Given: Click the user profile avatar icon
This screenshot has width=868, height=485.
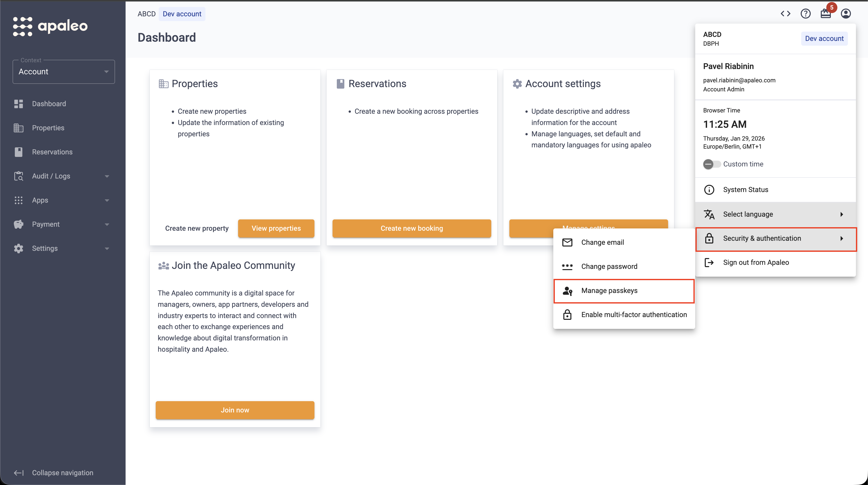Looking at the screenshot, I should (x=846, y=14).
